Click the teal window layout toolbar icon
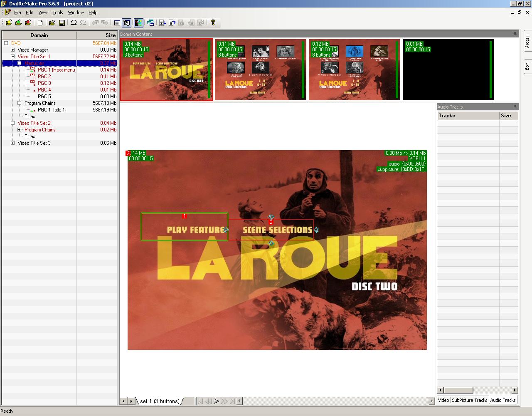 pyautogui.click(x=150, y=23)
